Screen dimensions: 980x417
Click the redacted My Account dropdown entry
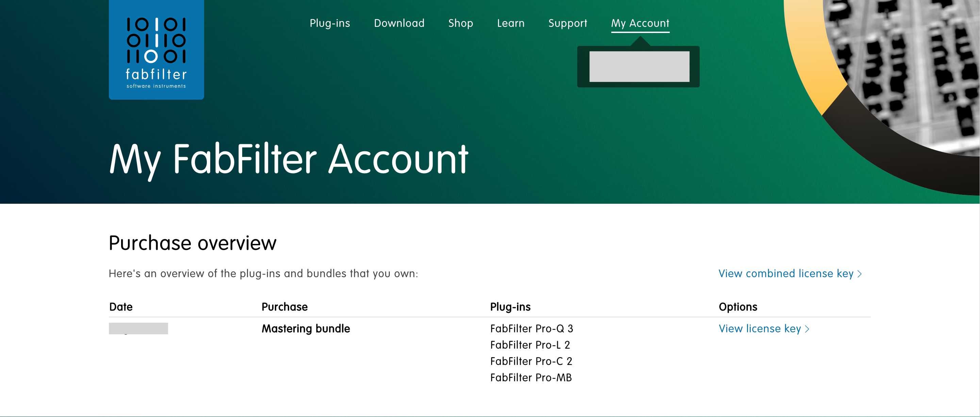pos(639,67)
